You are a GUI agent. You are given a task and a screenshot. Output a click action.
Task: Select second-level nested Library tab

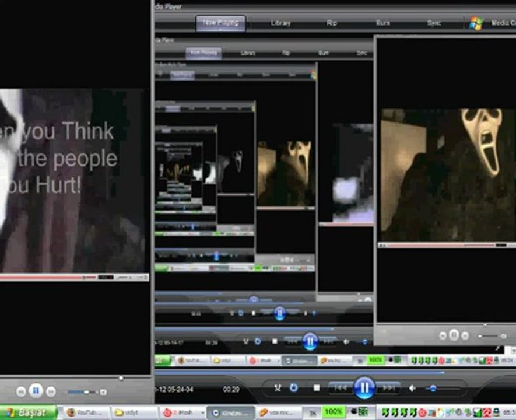pyautogui.click(x=248, y=53)
